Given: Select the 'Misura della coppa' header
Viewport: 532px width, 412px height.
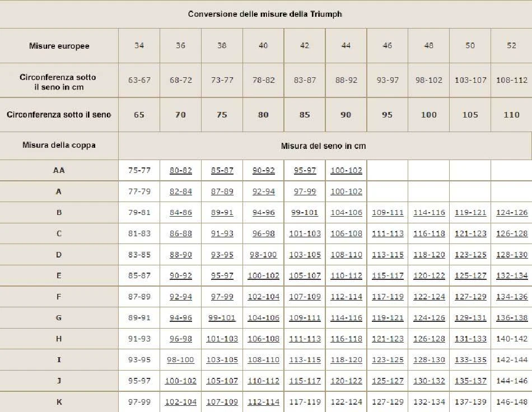Looking at the screenshot, I should [59, 145].
